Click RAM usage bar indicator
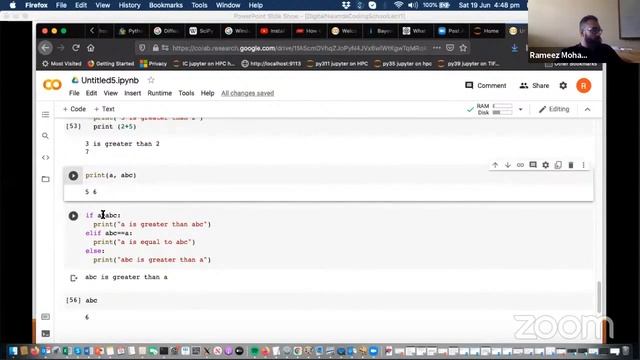The width and height of the screenshot is (640, 360). click(x=502, y=106)
